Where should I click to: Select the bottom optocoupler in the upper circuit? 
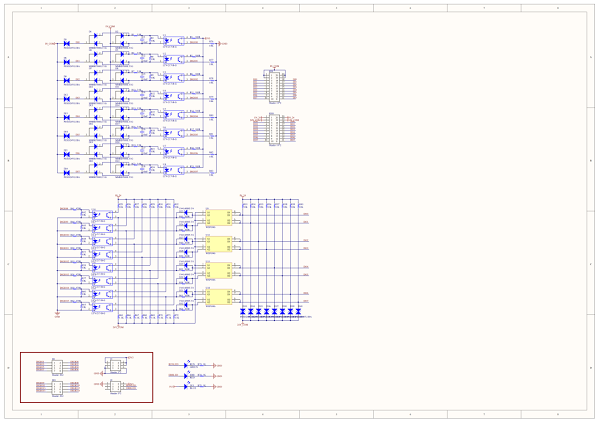tap(174, 169)
